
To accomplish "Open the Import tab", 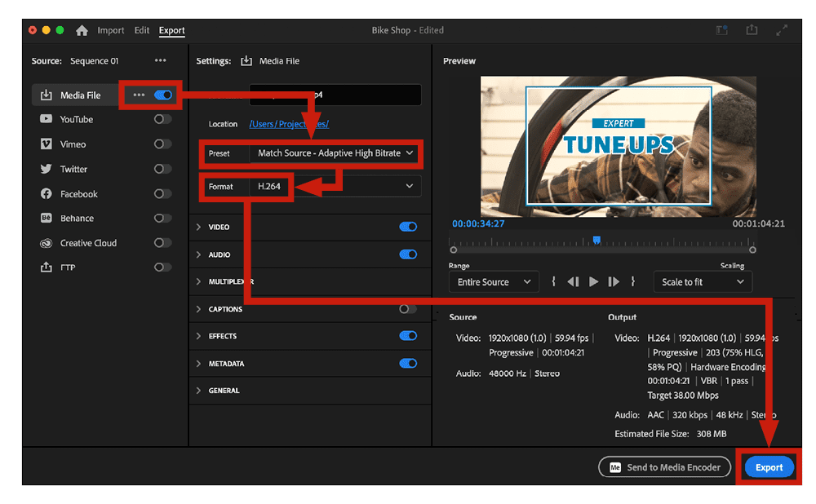I will pyautogui.click(x=111, y=30).
